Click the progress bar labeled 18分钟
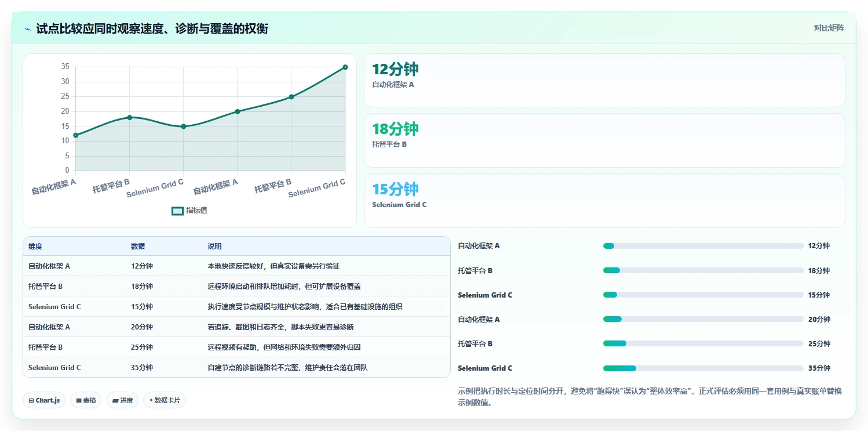Image resolution: width=868 pixels, height=431 pixels. click(x=703, y=270)
